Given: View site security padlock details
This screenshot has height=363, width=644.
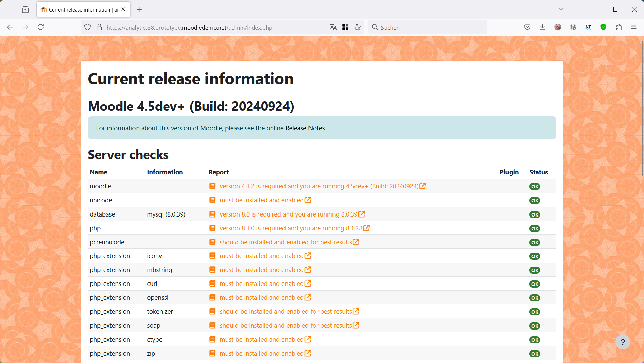Looking at the screenshot, I should (x=99, y=27).
